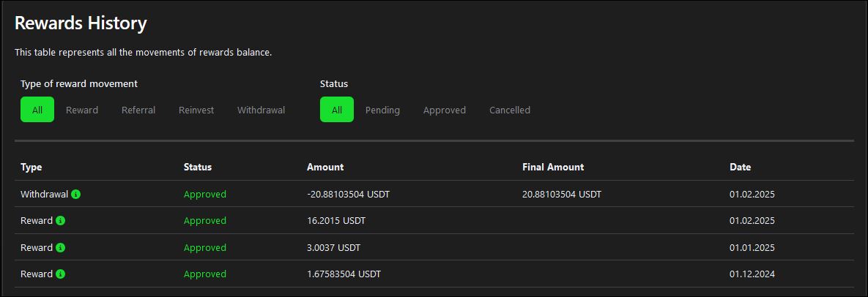868x297 pixels.
Task: Click the Amount column header
Action: click(325, 167)
